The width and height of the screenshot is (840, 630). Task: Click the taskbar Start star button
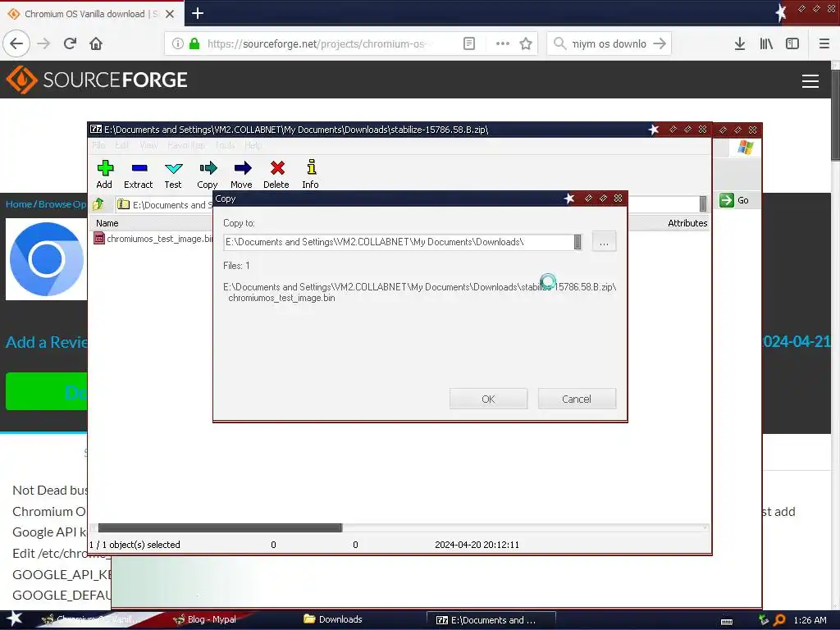pyautogui.click(x=13, y=619)
